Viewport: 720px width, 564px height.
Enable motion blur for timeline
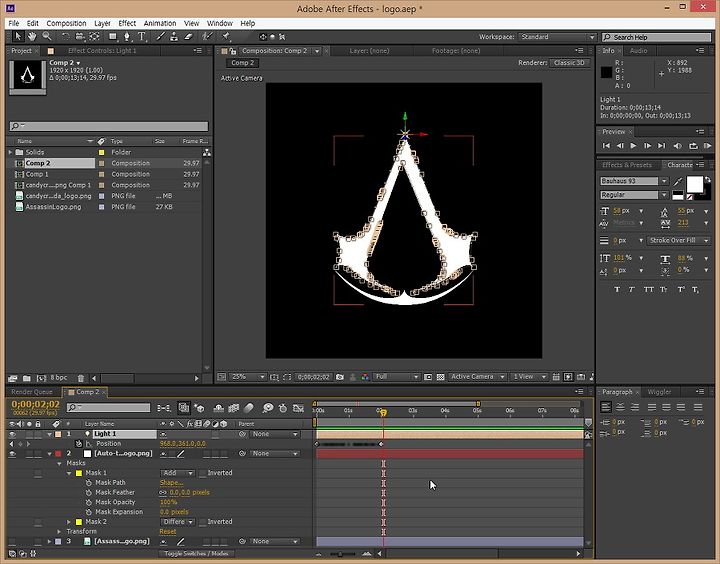tap(248, 407)
